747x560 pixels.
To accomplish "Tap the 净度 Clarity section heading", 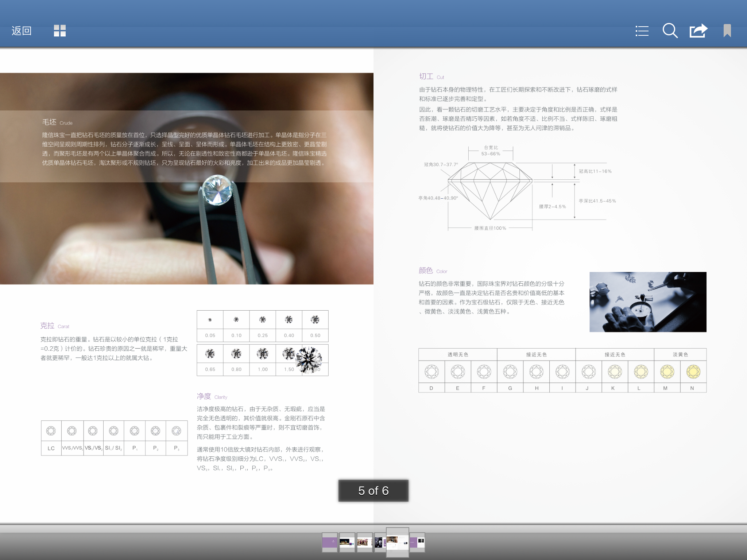I will pyautogui.click(x=212, y=396).
